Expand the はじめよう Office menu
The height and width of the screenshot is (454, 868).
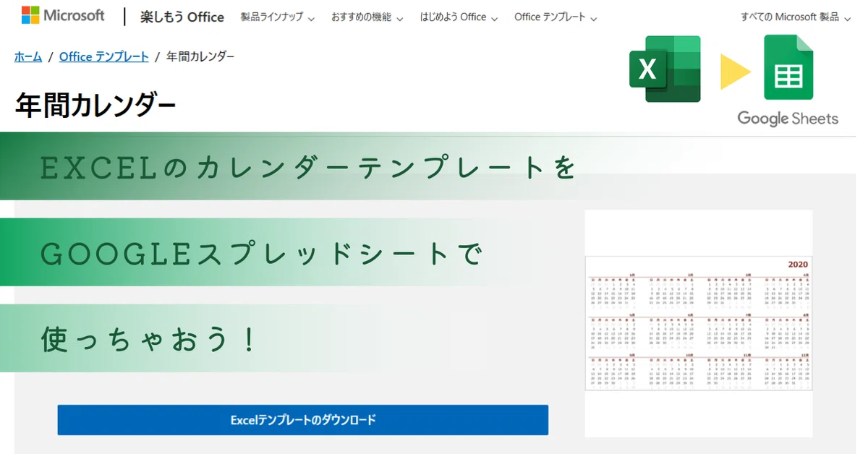459,17
